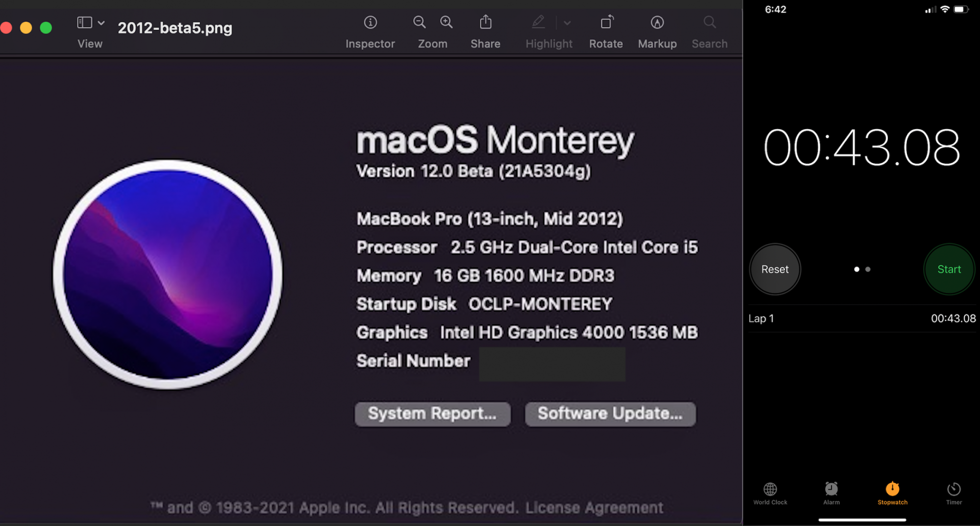980x526 pixels.
Task: Click the System Report... button
Action: click(433, 414)
